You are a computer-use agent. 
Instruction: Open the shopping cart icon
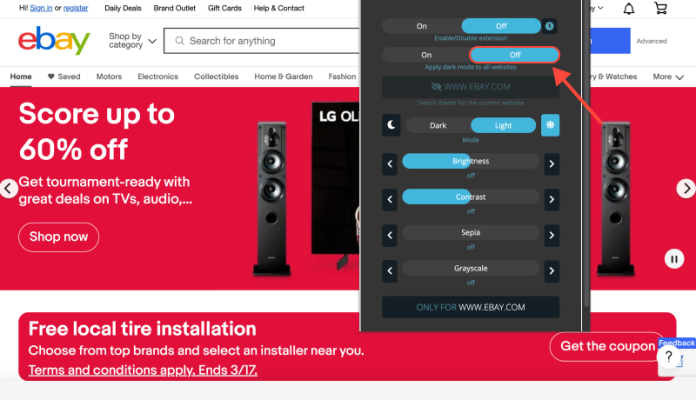click(660, 8)
